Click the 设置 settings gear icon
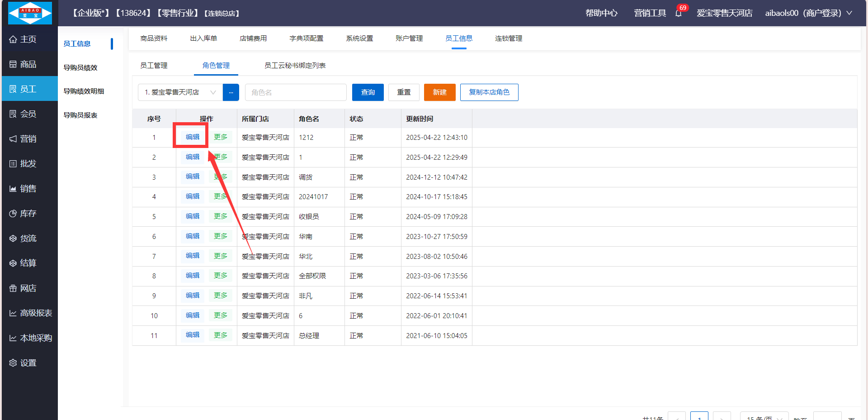This screenshot has width=868, height=420. click(13, 363)
